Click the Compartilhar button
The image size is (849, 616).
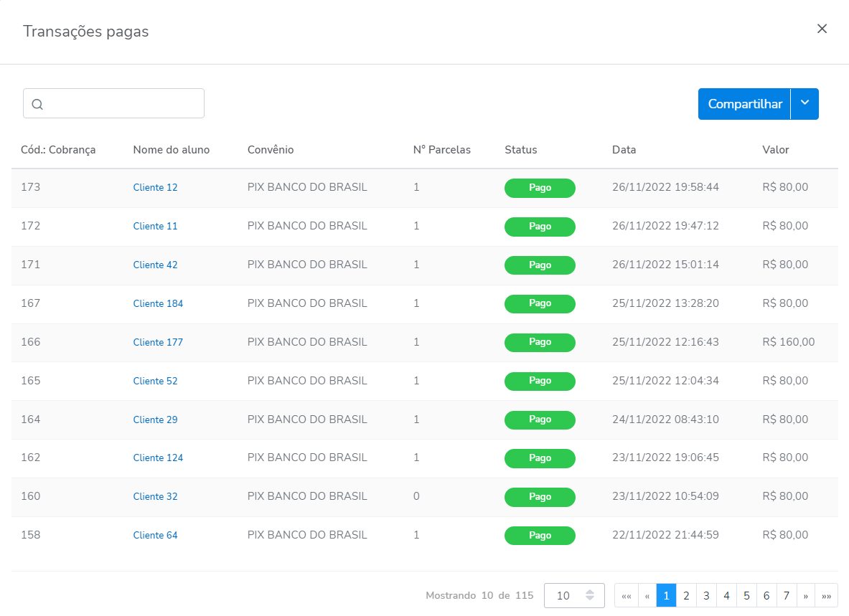tap(744, 104)
